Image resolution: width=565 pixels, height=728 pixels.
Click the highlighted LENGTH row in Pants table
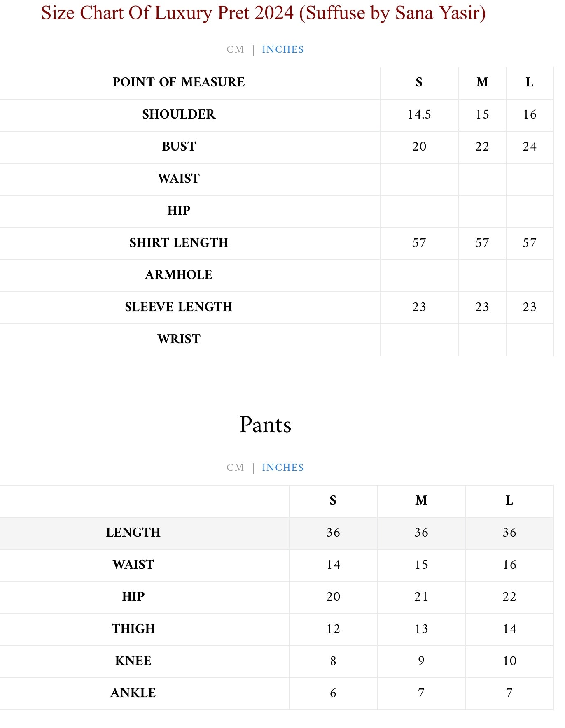pos(133,533)
